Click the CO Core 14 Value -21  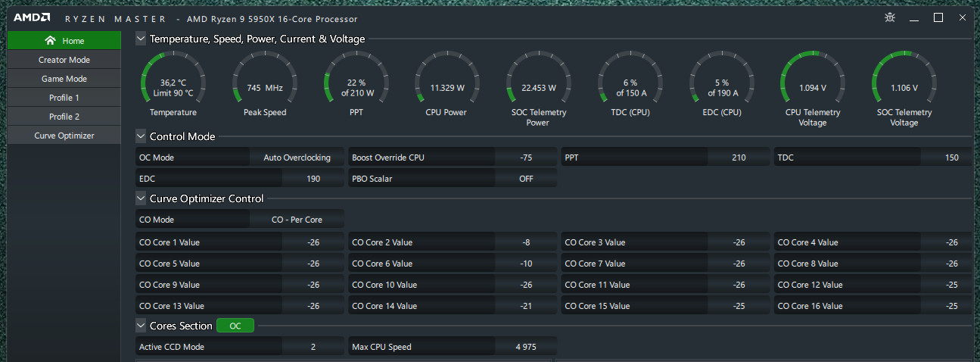click(526, 306)
